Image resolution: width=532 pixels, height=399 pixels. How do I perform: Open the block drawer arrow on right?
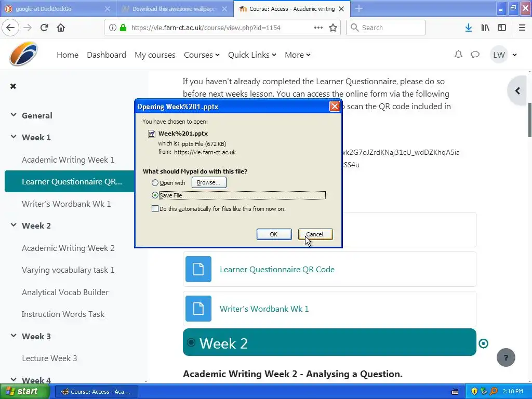(518, 90)
